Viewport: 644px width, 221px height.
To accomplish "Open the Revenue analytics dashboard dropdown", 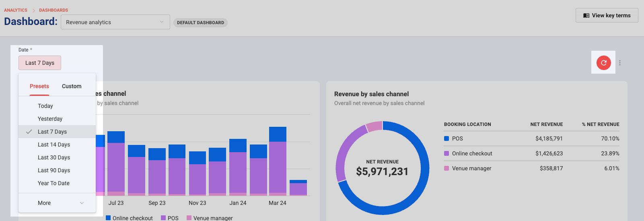I will click(x=115, y=22).
